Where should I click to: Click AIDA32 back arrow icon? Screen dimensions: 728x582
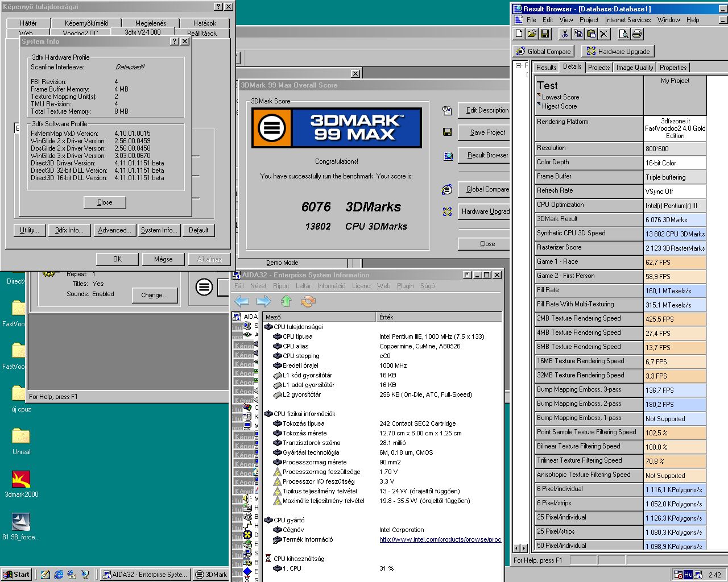coord(242,301)
